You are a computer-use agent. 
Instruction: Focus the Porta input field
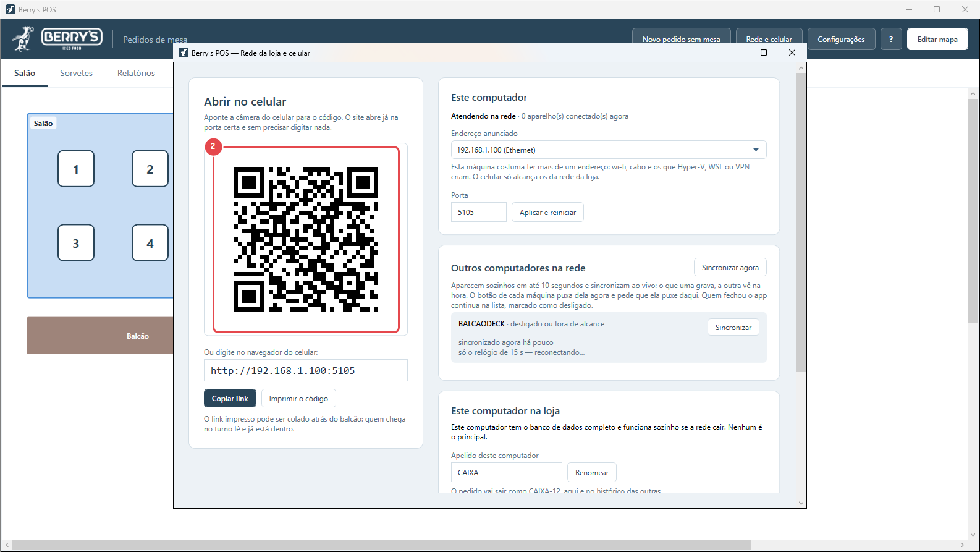(x=479, y=212)
